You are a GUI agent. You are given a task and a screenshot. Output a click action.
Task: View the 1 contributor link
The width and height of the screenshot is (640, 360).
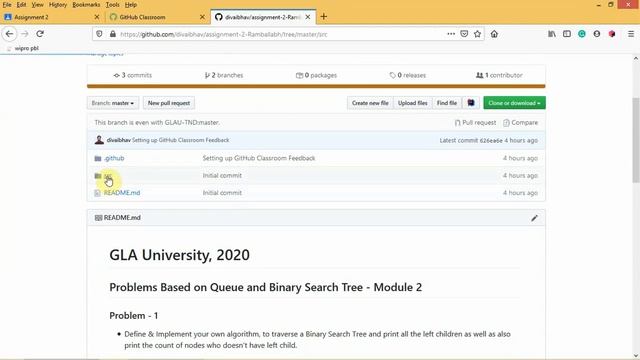tap(499, 75)
